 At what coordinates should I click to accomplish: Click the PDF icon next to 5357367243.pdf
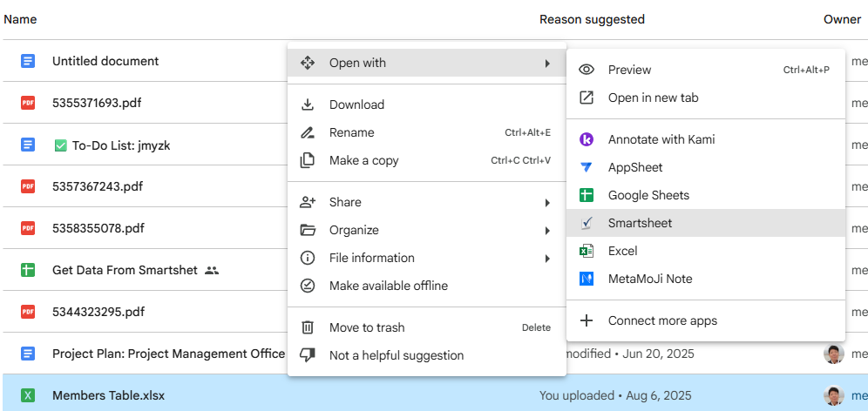(x=28, y=186)
